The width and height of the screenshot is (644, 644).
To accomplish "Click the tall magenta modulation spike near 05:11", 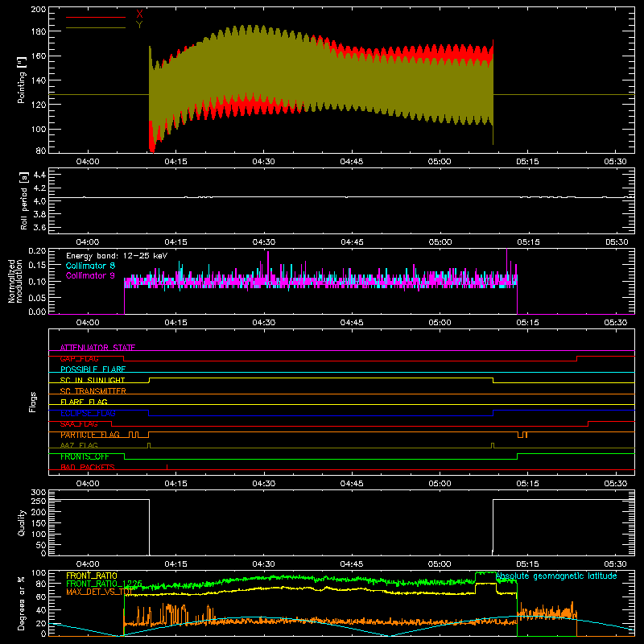I will click(507, 263).
